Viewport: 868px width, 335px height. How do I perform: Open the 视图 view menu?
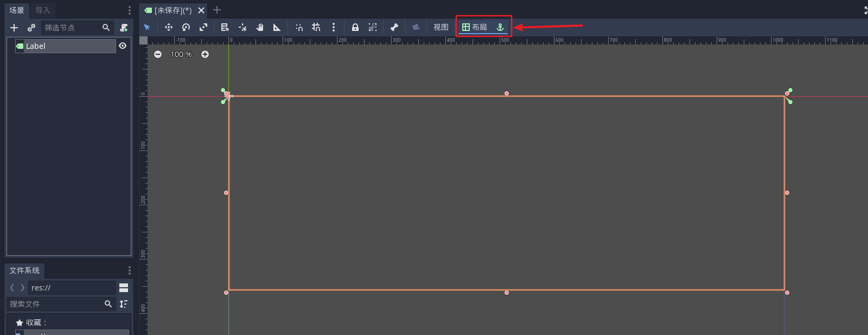point(441,27)
